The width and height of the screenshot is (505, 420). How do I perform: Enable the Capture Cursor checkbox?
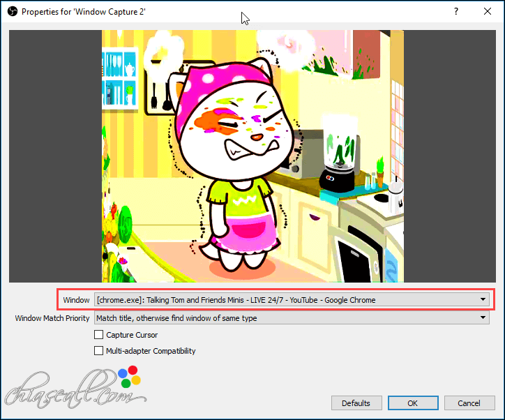[x=98, y=335]
